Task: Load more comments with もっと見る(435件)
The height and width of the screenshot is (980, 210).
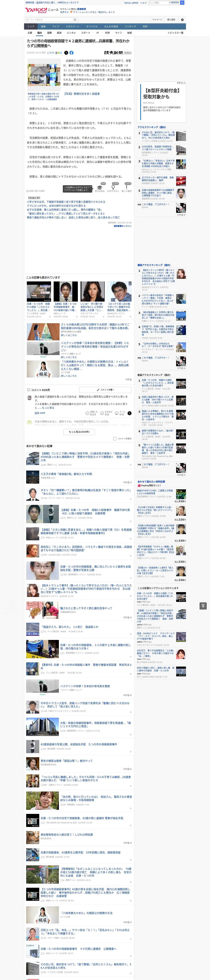Action: 79,432
